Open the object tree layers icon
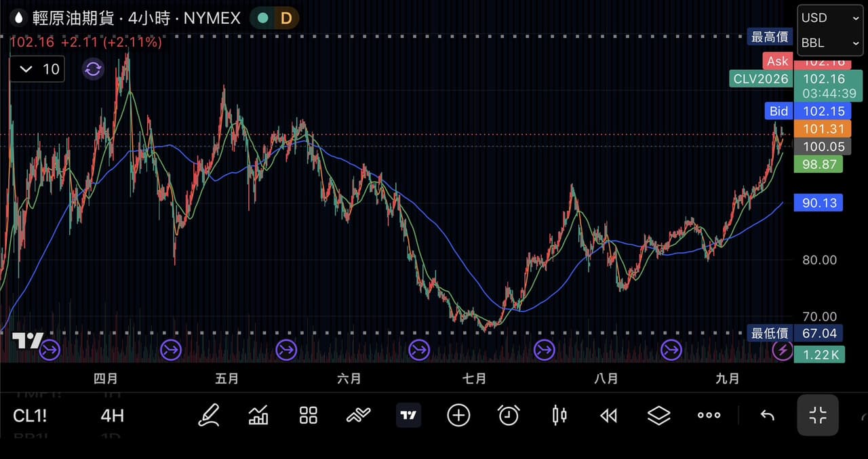This screenshot has height=459, width=868. [658, 415]
